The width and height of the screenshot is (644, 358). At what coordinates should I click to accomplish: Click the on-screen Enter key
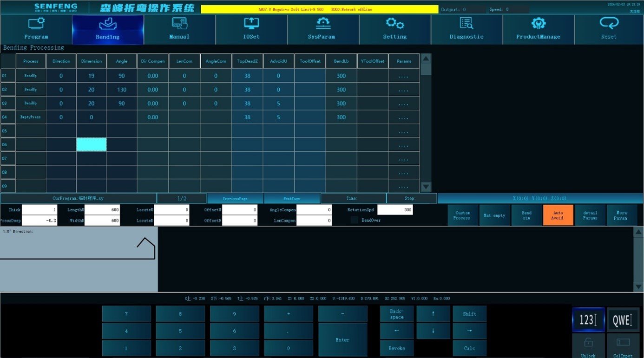coord(342,340)
